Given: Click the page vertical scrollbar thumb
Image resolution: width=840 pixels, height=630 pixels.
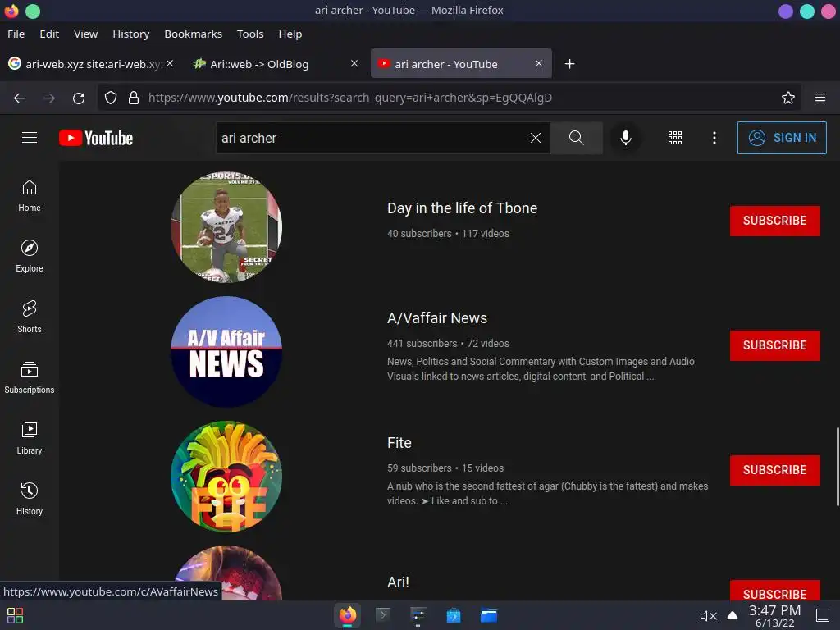Looking at the screenshot, I should pos(838,466).
